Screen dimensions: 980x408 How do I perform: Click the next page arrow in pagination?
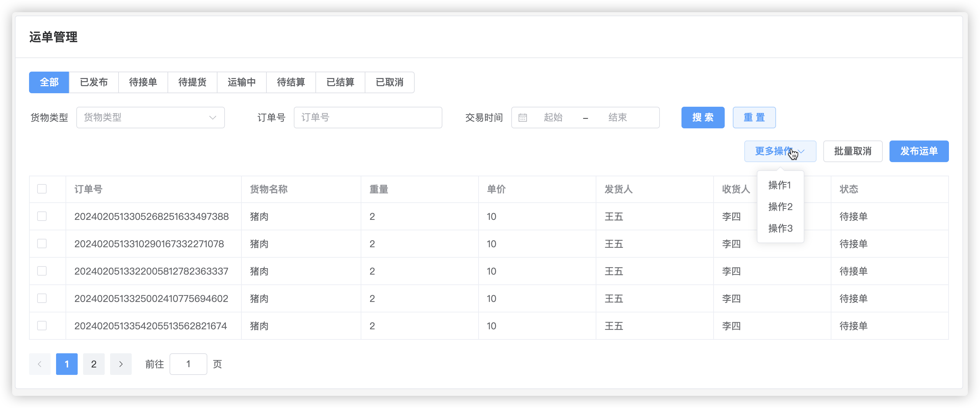coord(121,364)
